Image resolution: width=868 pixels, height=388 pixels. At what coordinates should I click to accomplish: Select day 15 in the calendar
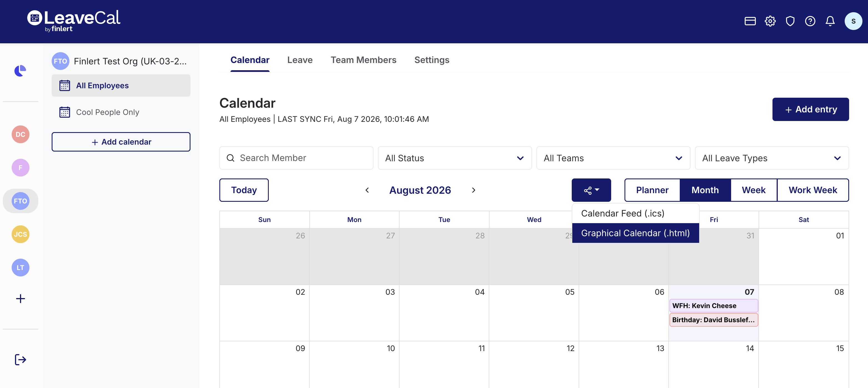point(803,365)
